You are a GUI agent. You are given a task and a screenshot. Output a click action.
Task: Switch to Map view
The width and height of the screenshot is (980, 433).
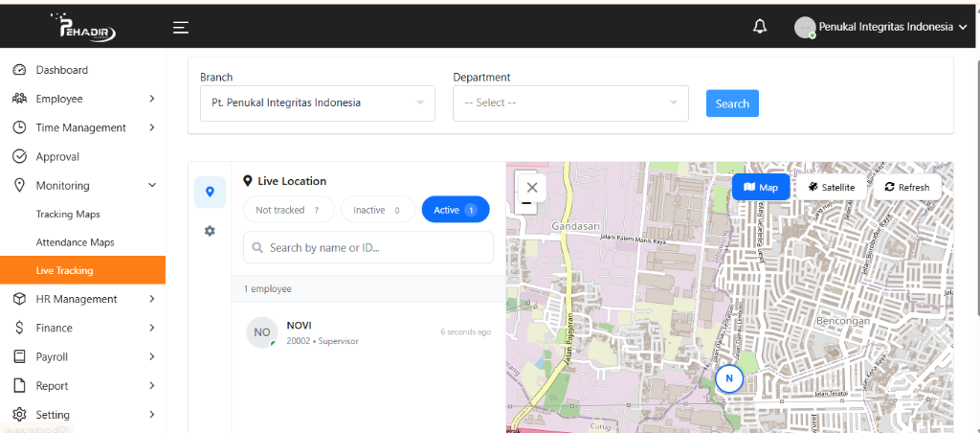(761, 187)
